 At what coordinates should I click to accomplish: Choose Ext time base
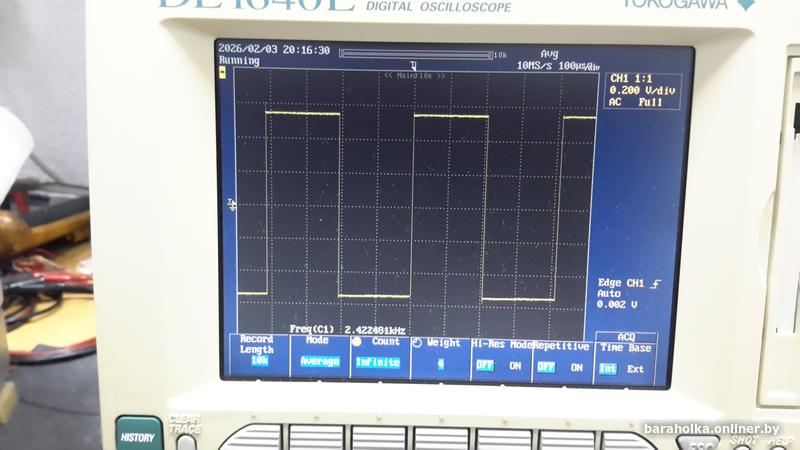pos(635,369)
